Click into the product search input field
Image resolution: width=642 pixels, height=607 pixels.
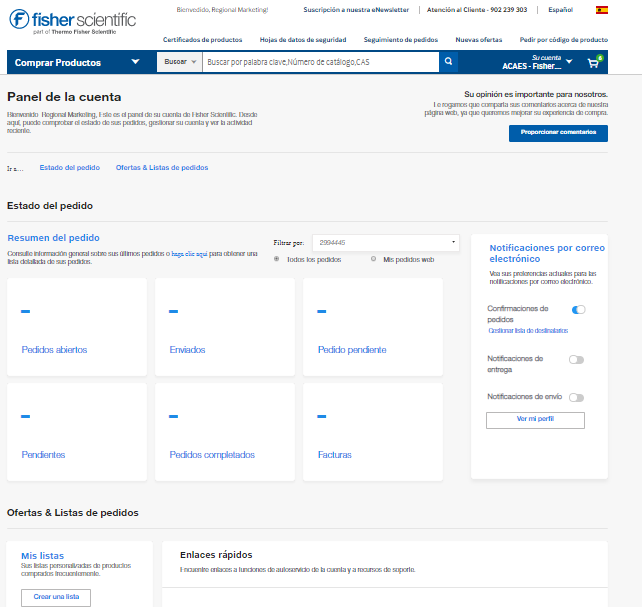point(320,62)
